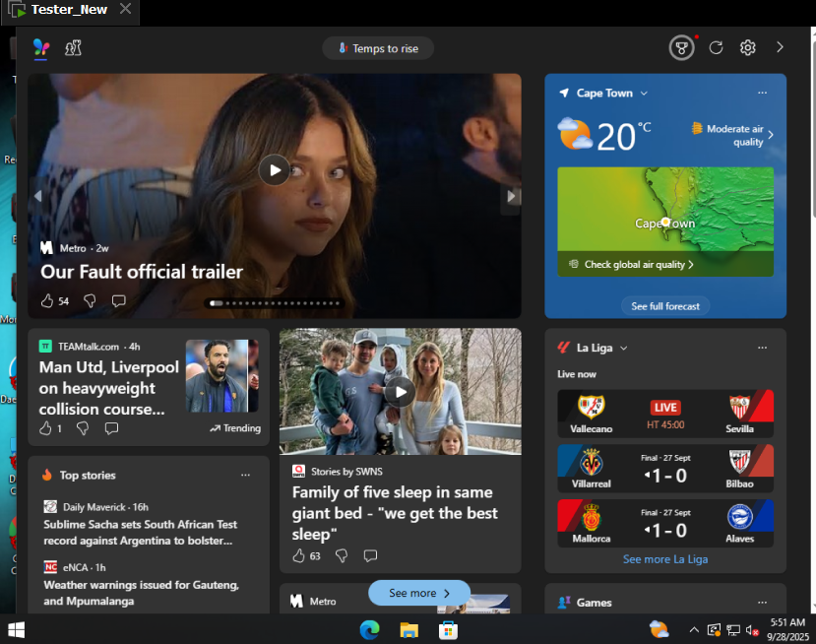The width and height of the screenshot is (816, 644).
Task: Open the Discover feed tab icon
Action: (41, 48)
